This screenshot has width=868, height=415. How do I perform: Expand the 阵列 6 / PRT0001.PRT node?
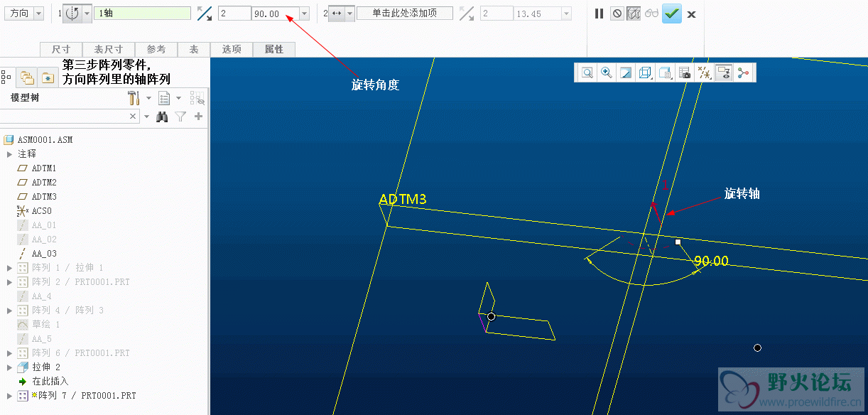pos(9,353)
